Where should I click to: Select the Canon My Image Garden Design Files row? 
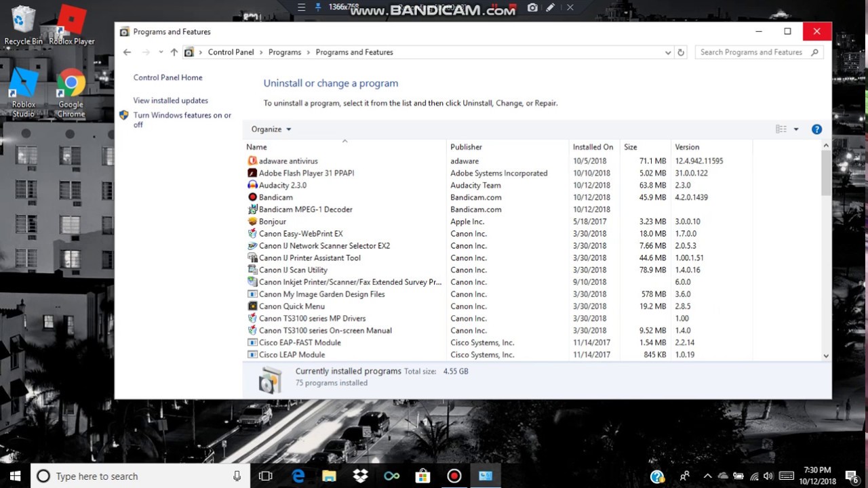point(498,294)
